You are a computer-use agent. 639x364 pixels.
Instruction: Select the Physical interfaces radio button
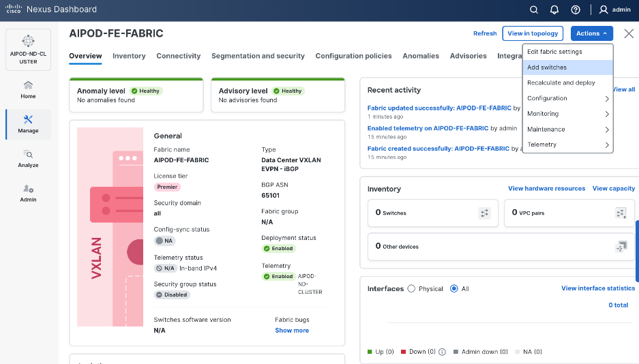[x=411, y=288]
